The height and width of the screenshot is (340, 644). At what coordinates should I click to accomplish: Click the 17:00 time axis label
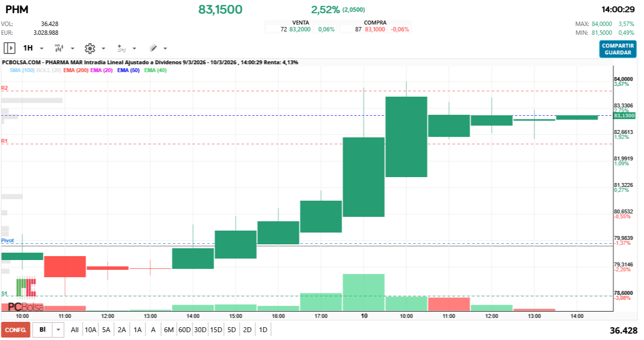coord(321,316)
